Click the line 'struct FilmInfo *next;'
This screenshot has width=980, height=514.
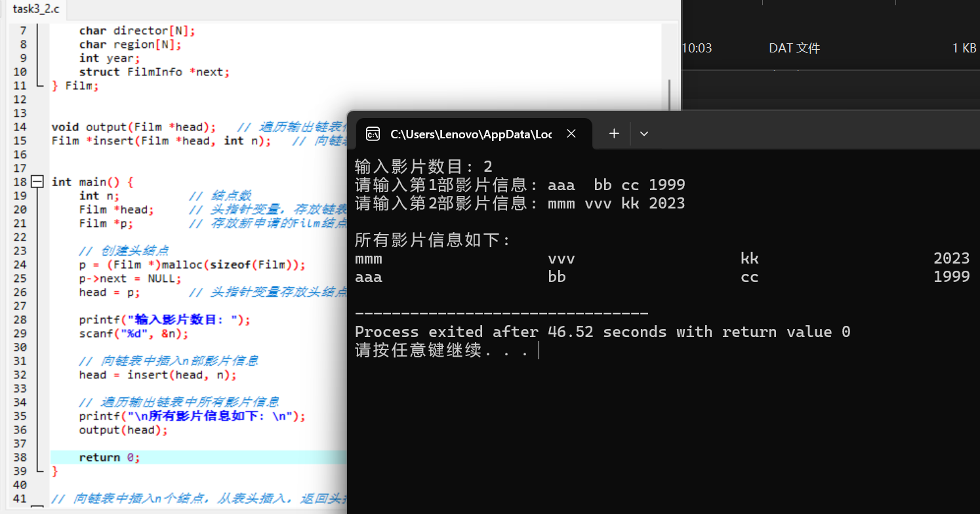pos(154,72)
